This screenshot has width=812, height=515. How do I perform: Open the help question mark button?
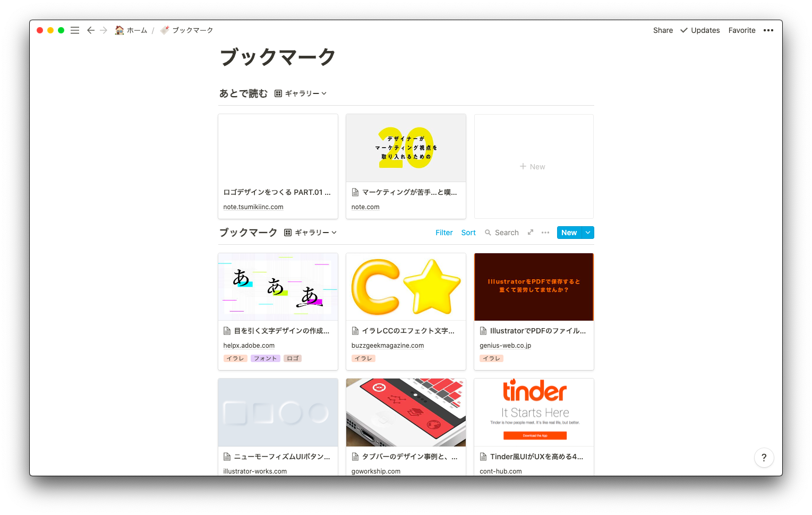tap(764, 458)
